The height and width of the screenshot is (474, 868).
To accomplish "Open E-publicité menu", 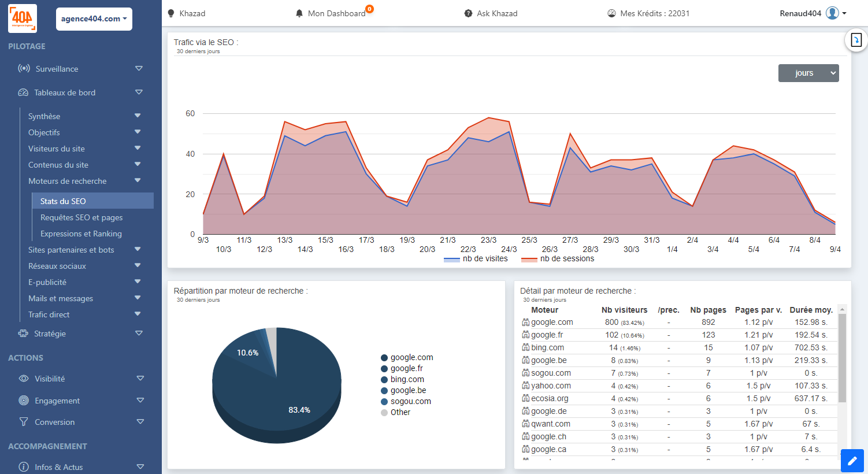I will 47,282.
